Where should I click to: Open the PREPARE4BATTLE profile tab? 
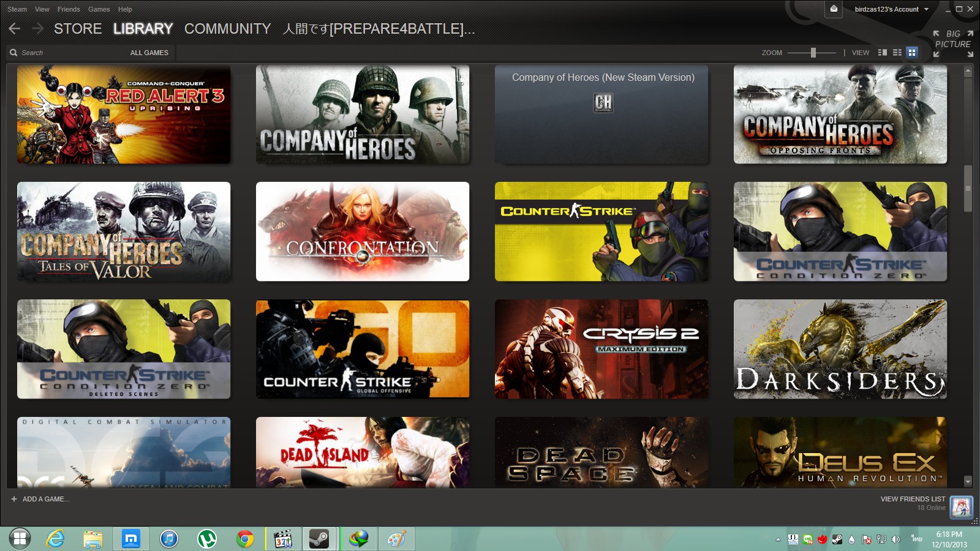[379, 29]
